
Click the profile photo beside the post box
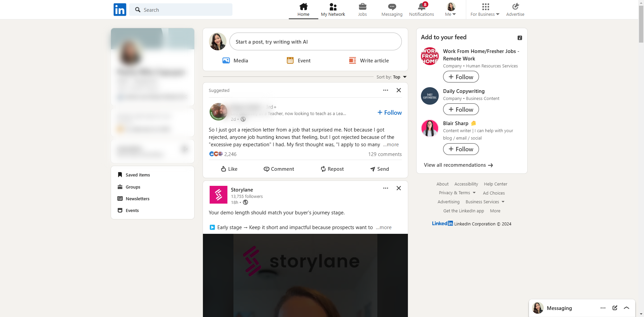[218, 42]
